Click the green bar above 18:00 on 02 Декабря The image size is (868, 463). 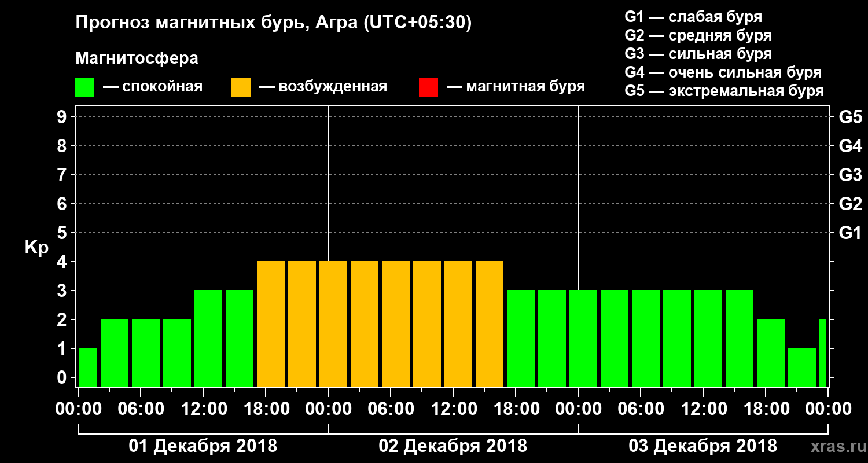[x=521, y=338]
